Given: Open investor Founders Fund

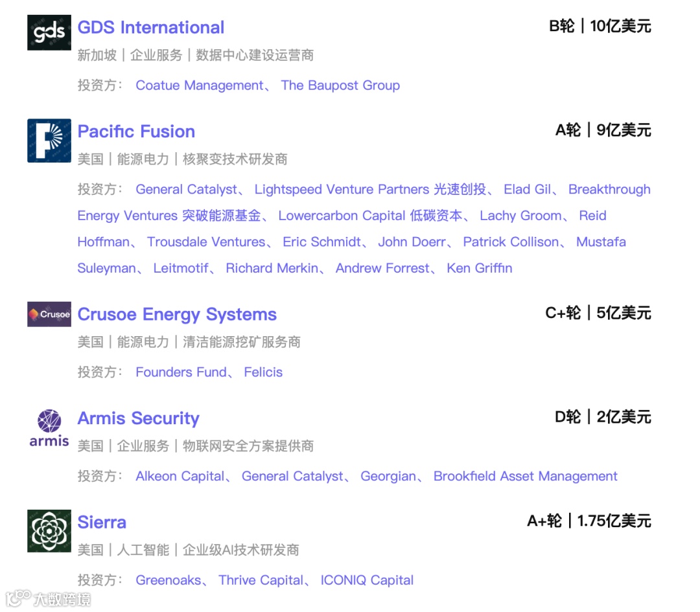Looking at the screenshot, I should point(181,372).
